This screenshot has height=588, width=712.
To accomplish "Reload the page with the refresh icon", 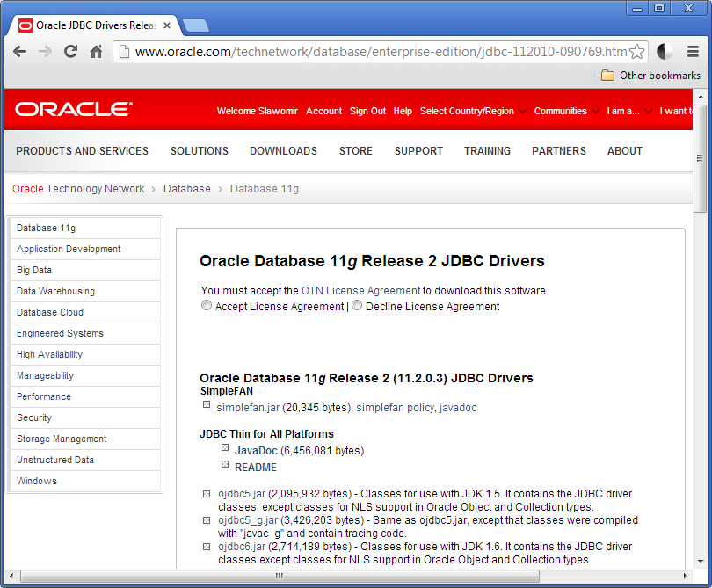I will pyautogui.click(x=70, y=51).
